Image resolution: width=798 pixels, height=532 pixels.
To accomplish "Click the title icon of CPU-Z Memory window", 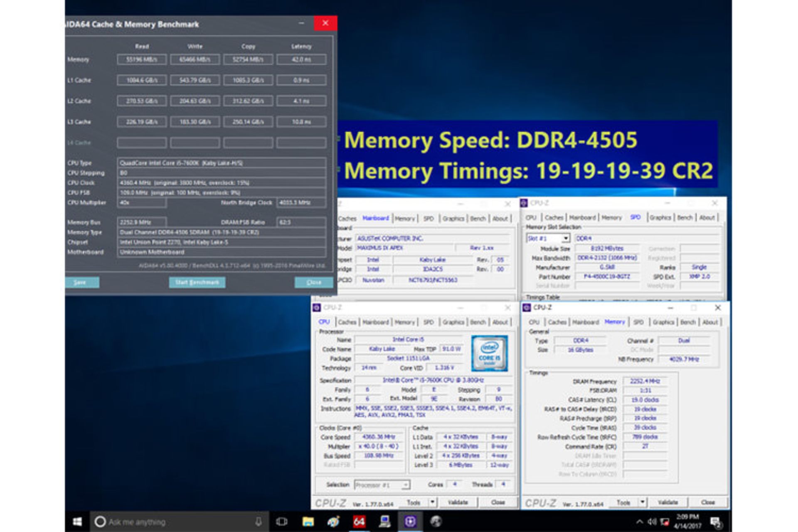I will pos(527,308).
